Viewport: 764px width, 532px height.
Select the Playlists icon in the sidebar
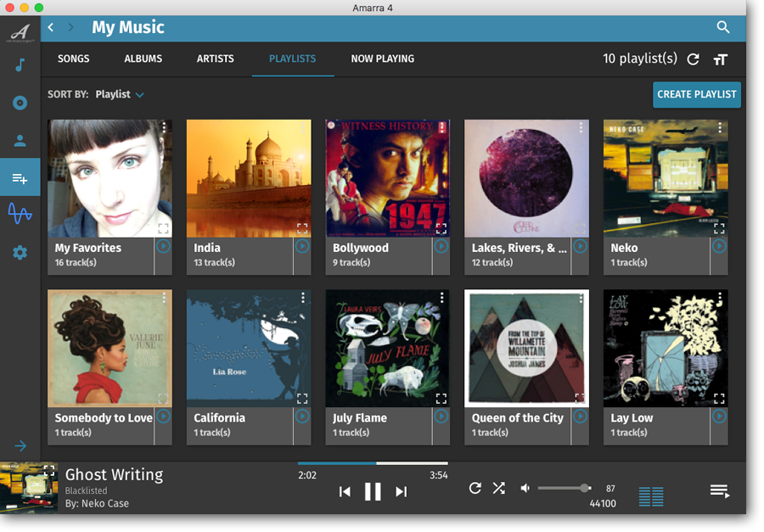[20, 178]
